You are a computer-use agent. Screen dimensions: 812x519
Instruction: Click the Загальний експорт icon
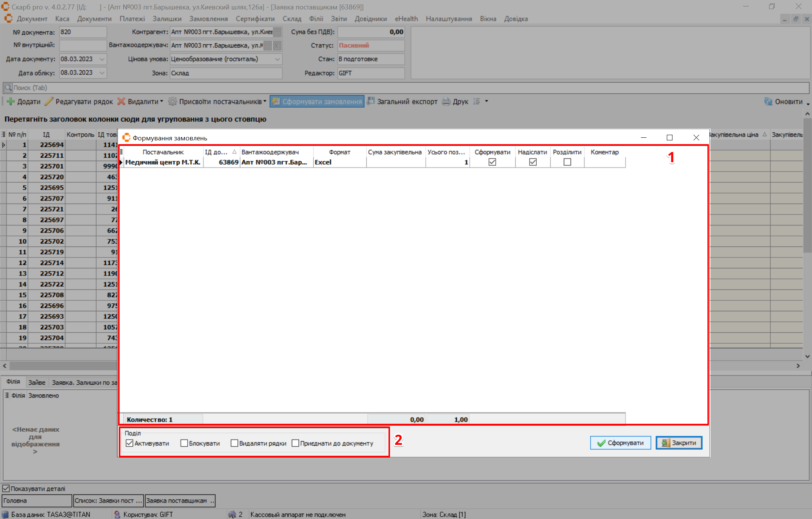tap(371, 101)
